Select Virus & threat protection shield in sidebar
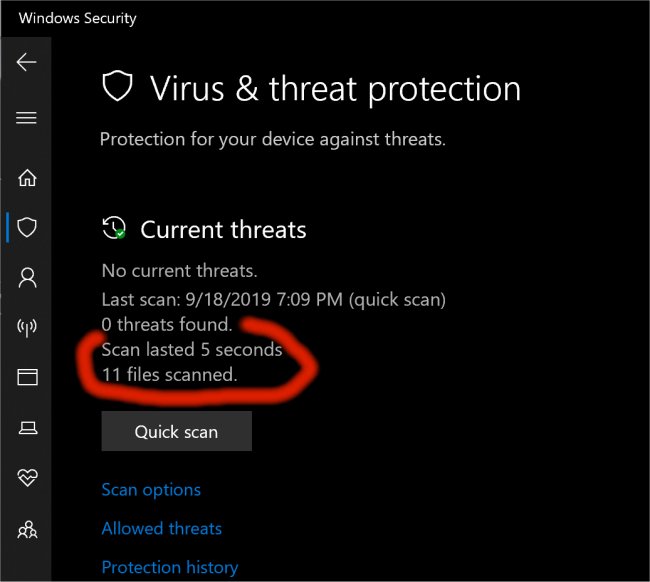The image size is (650, 582). (x=27, y=227)
